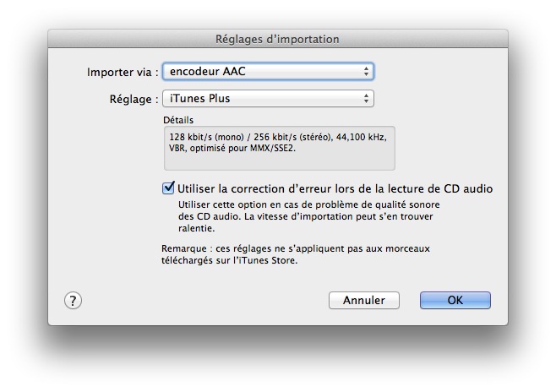Click the Importer via dropdown arrows
Screen dimensions: 556x392
pyautogui.click(x=366, y=72)
